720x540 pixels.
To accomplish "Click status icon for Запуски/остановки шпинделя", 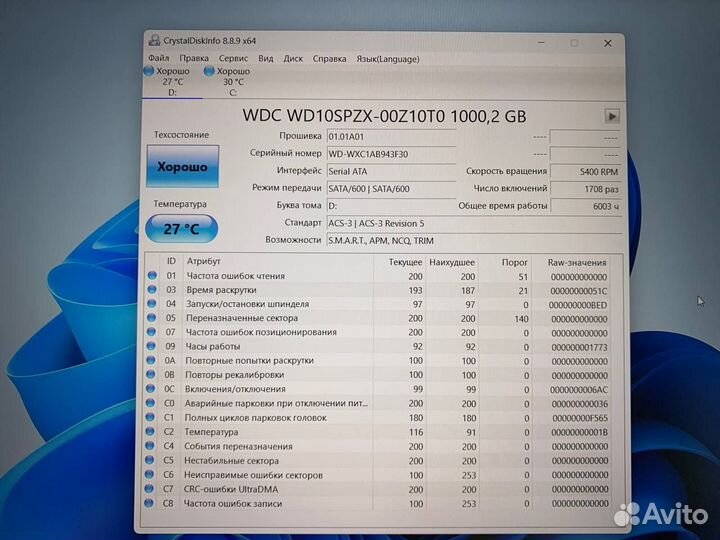I will (x=152, y=304).
